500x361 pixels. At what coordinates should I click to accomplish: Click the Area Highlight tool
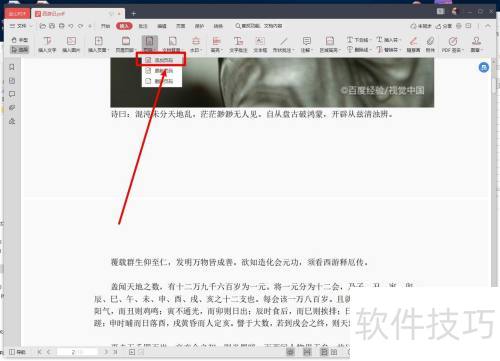[330, 44]
